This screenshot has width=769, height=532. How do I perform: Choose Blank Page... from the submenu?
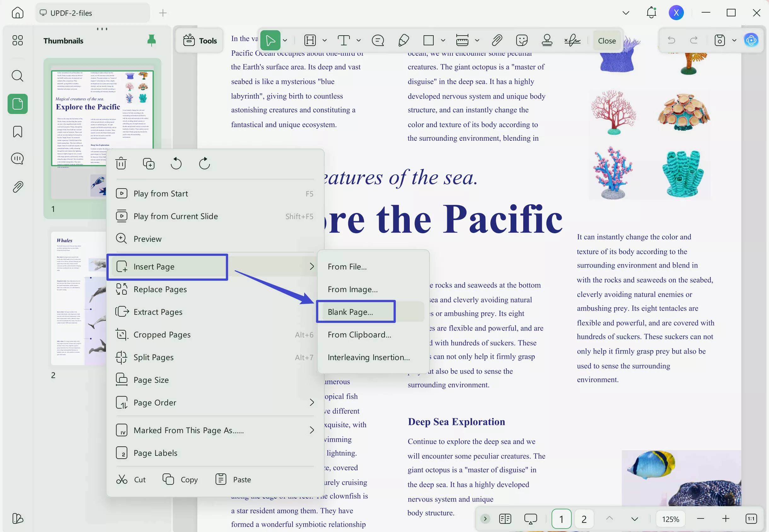click(x=350, y=312)
